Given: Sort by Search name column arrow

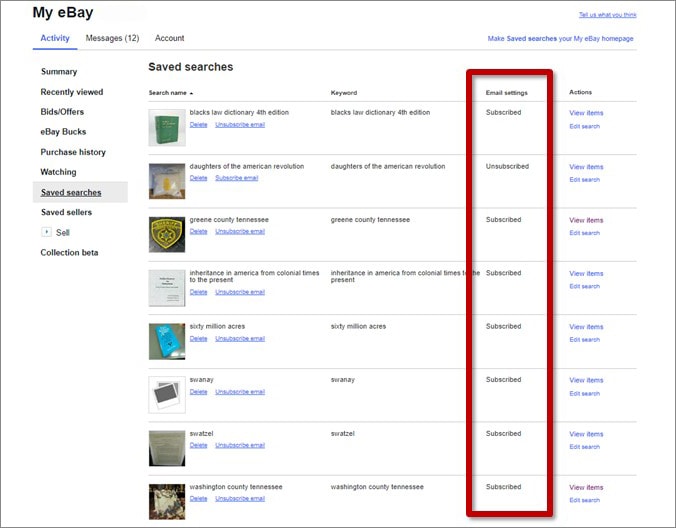Looking at the screenshot, I should point(191,93).
